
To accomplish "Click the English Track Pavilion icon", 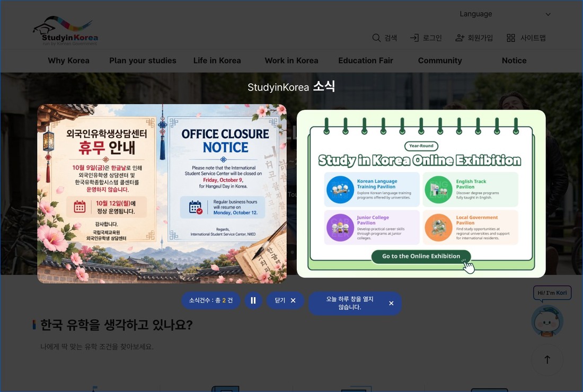I will [x=438, y=190].
